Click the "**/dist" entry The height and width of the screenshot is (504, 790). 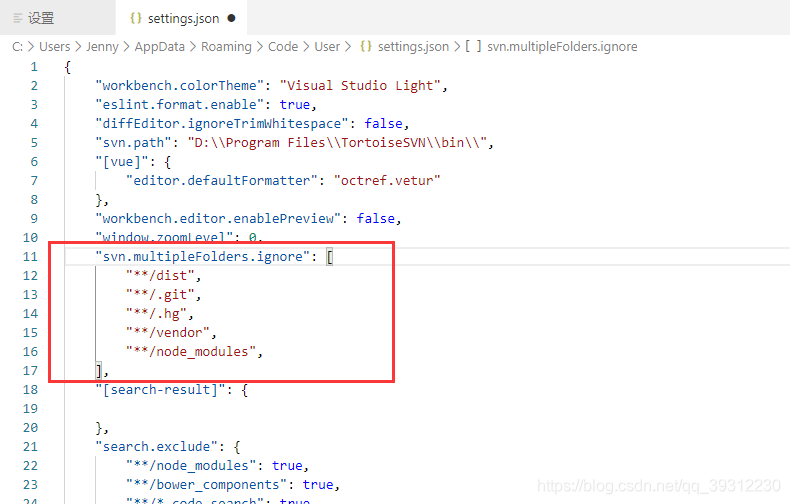click(160, 276)
